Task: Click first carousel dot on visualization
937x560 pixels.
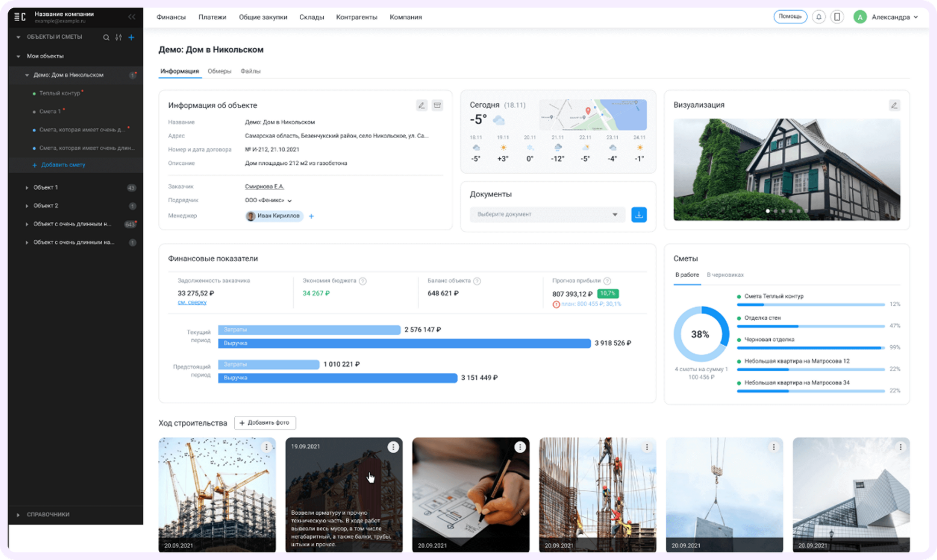Action: (767, 211)
